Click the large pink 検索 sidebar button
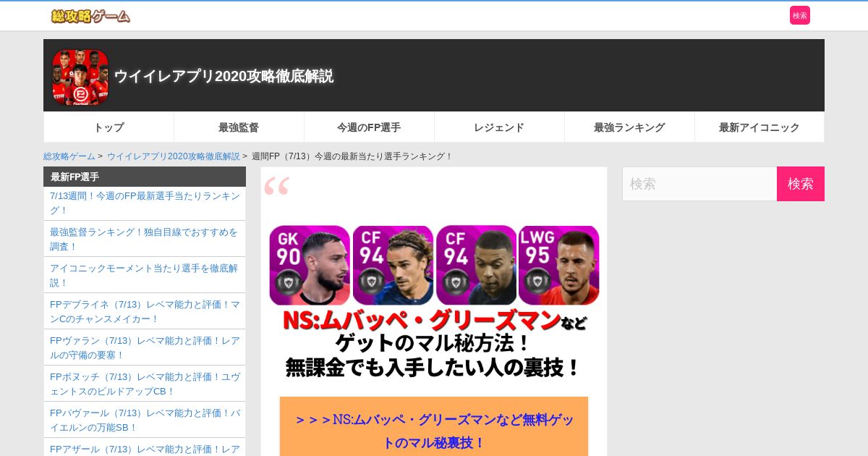Screen dimensions: 868x456 (801, 184)
